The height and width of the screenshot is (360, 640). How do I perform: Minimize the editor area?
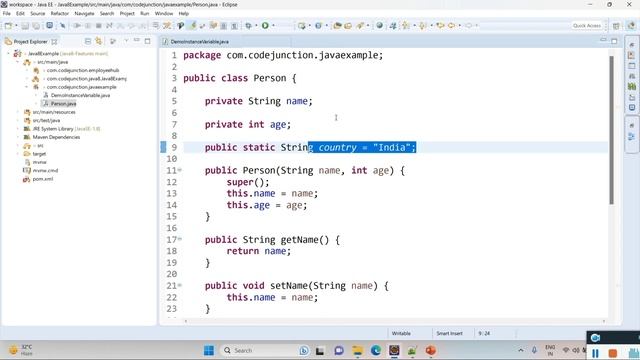click(603, 40)
